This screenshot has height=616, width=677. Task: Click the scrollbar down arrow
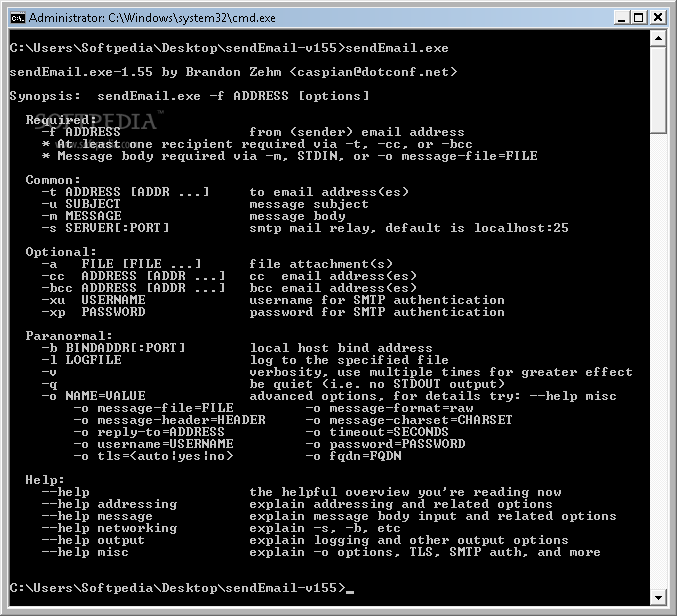coord(658,598)
